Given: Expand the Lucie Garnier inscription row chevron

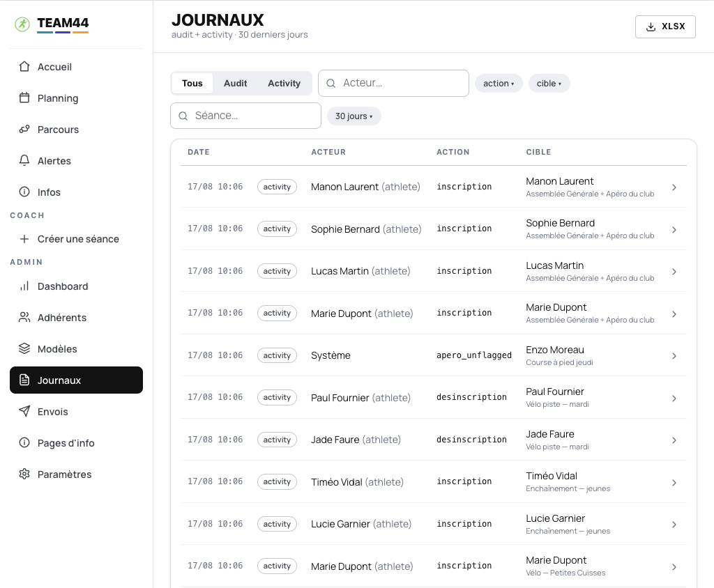Looking at the screenshot, I should click(x=674, y=525).
